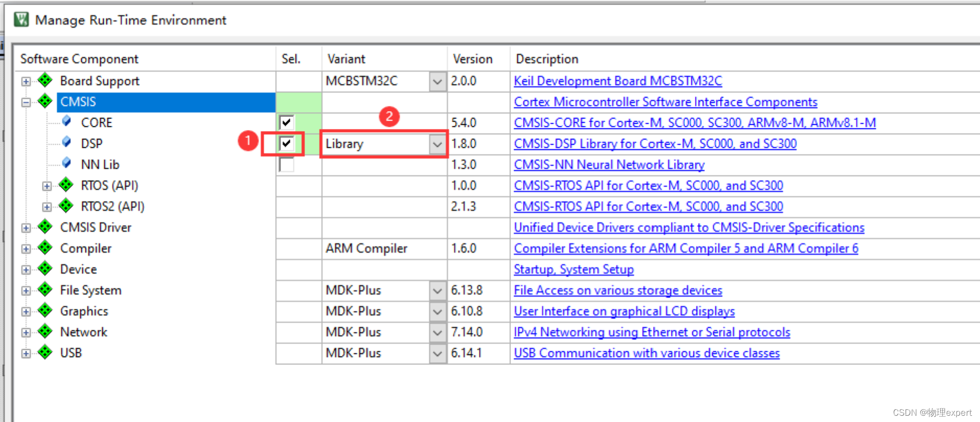Expand the Compiler tree node

coord(26,249)
